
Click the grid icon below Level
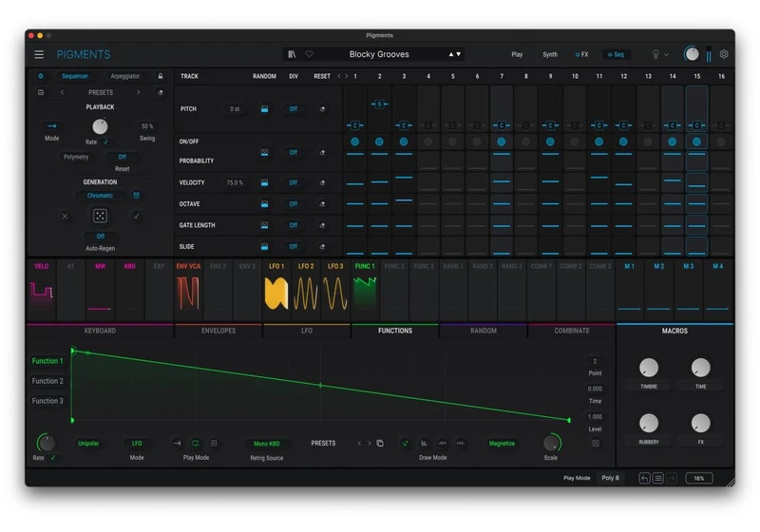pos(596,443)
